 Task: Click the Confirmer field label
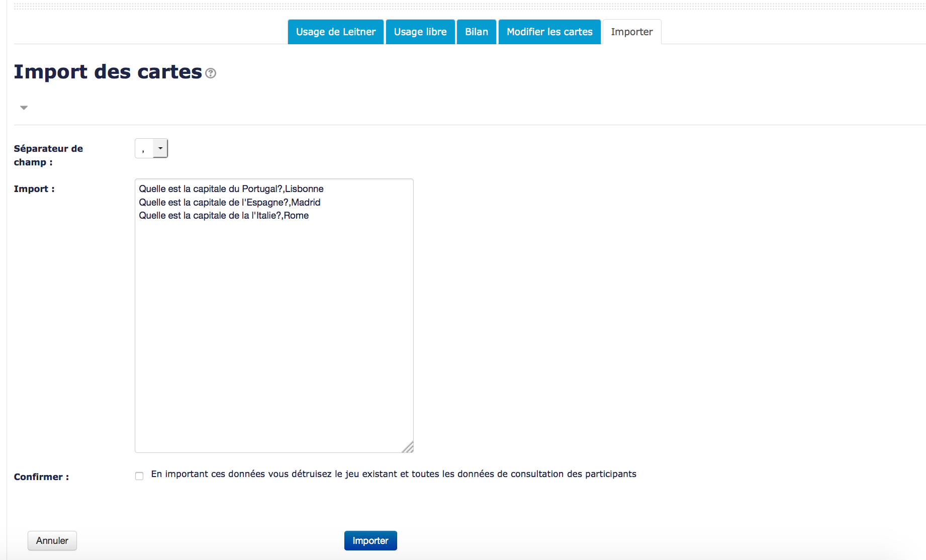[x=41, y=477]
